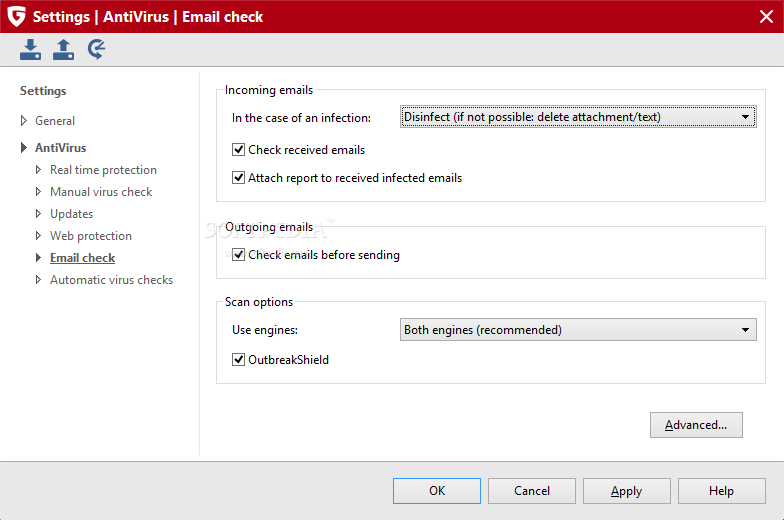Click the Cancel button

(532, 491)
